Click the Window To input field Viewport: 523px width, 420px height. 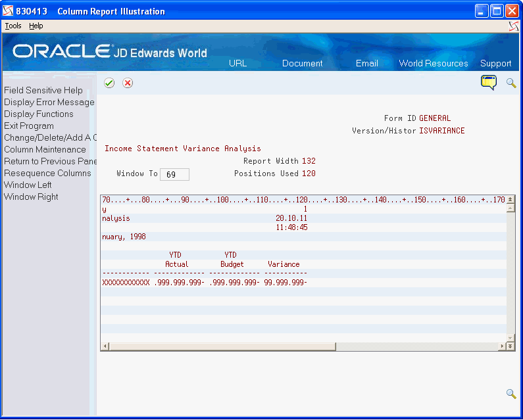pos(174,174)
